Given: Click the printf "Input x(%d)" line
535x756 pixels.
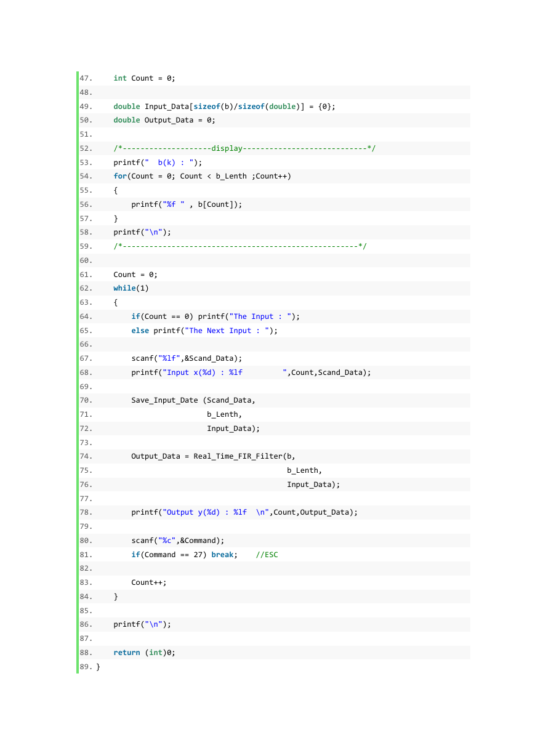Looking at the screenshot, I should click(x=251, y=372).
